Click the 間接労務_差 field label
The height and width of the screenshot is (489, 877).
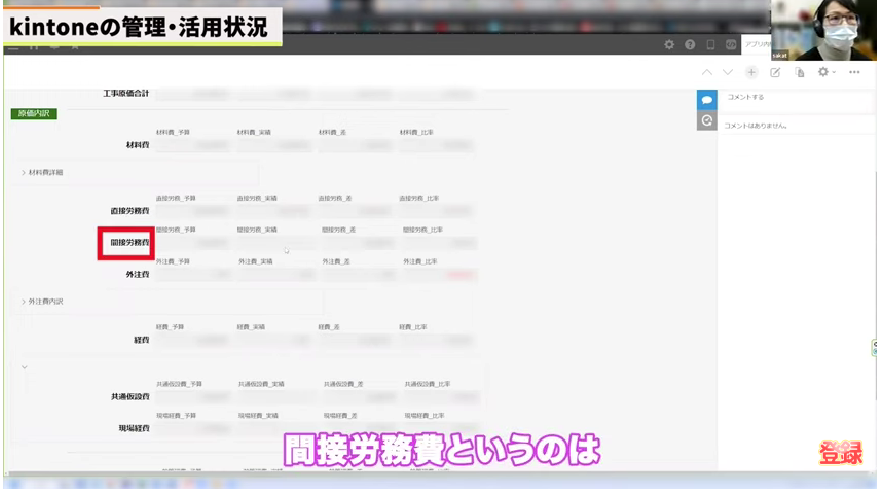pyautogui.click(x=339, y=230)
